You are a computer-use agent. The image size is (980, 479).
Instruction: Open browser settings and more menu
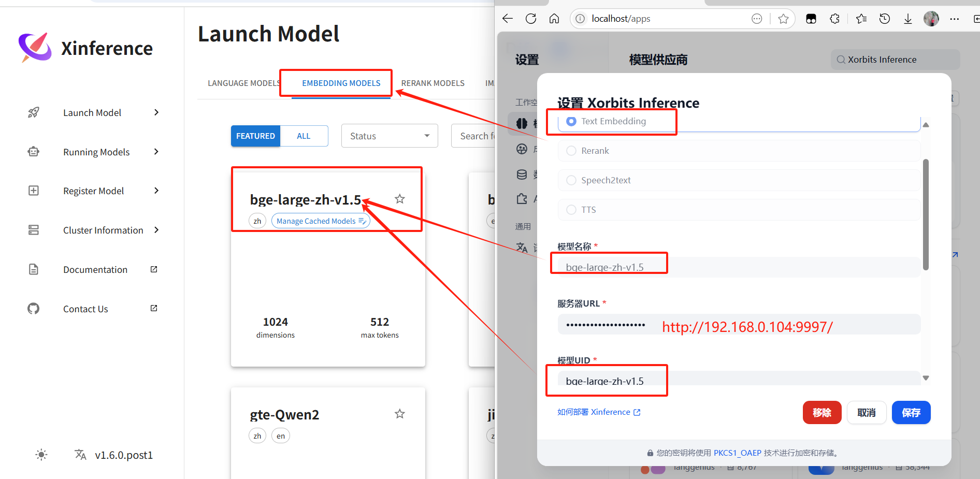955,19
